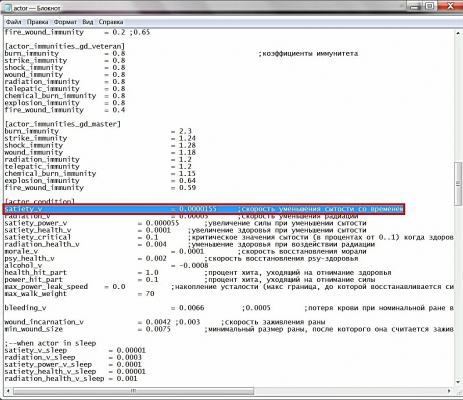Click the [actor_immunities_gd_master] section header

(63, 124)
